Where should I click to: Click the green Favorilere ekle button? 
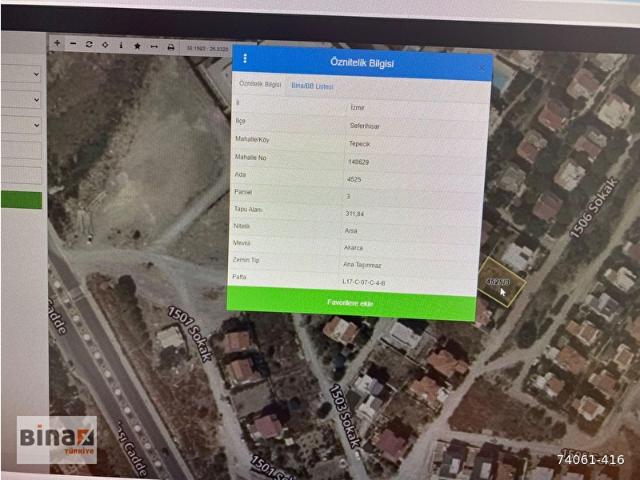(350, 302)
